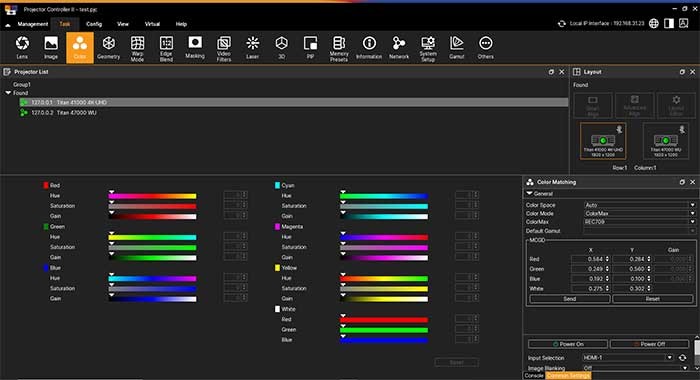Adjust the Red Hue slider
Image resolution: width=700 pixels, height=380 pixels.
tap(152, 196)
